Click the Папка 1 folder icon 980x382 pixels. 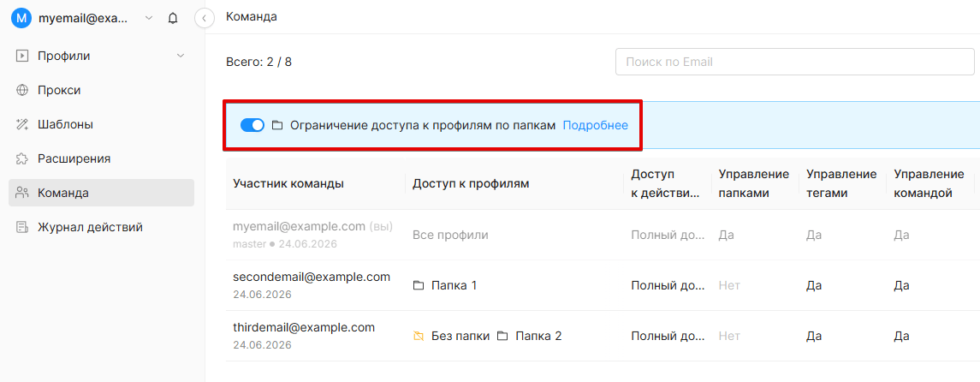[x=419, y=286]
